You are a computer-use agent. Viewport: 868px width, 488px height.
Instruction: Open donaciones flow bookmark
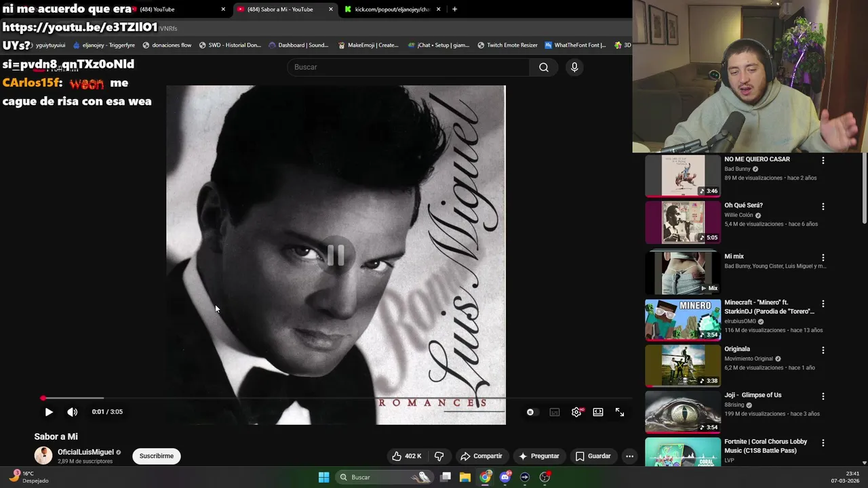tap(167, 45)
